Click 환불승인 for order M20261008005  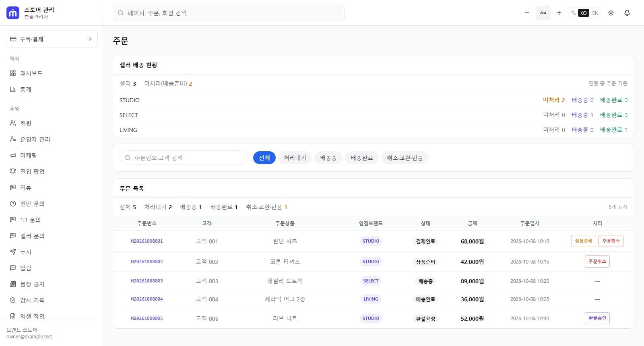pyautogui.click(x=597, y=318)
